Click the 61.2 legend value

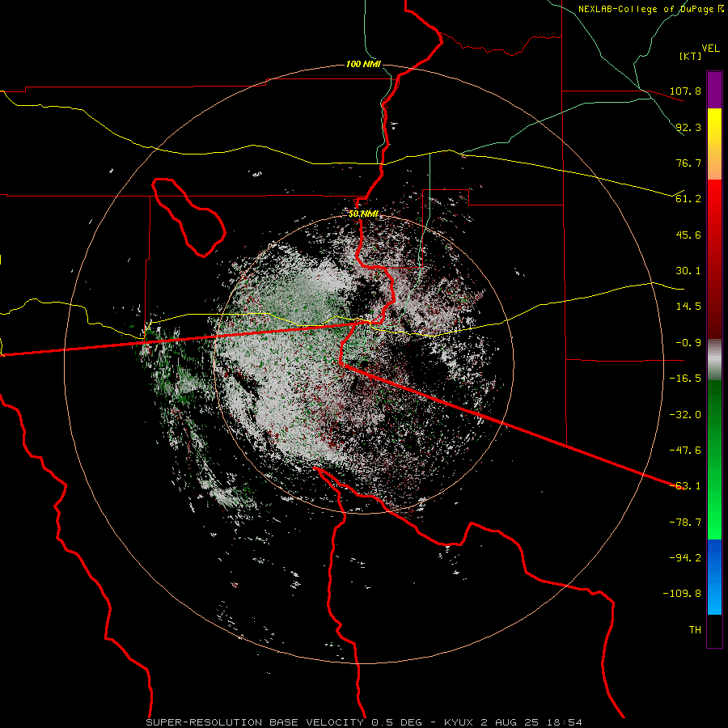point(688,199)
